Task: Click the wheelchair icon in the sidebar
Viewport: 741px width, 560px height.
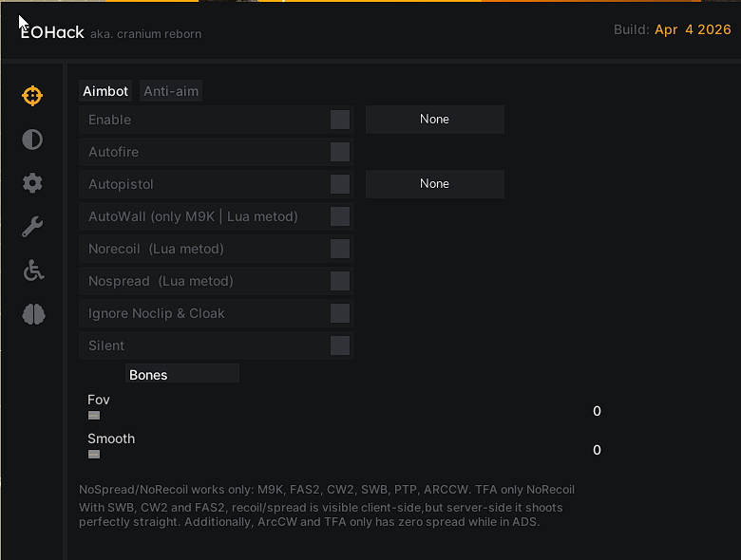Action: click(x=32, y=271)
